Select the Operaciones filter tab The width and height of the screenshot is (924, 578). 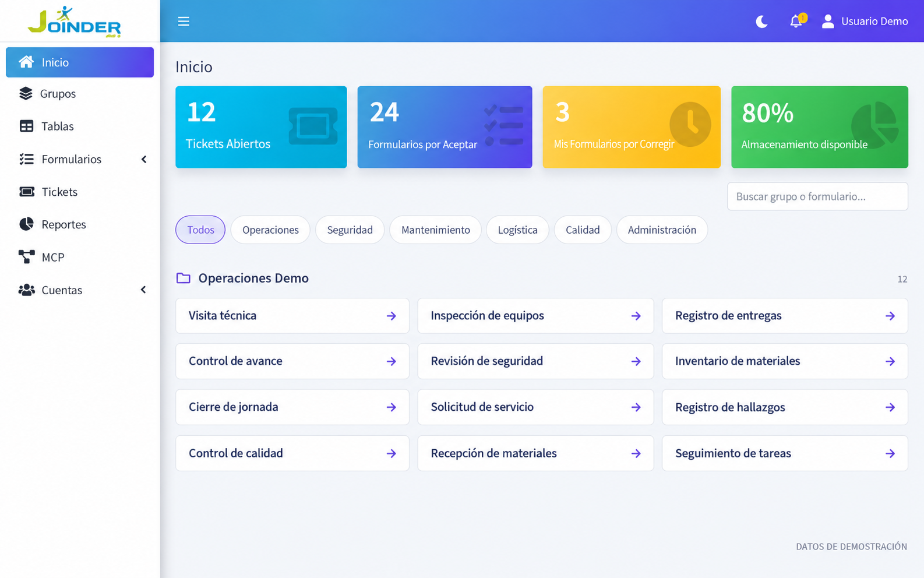click(270, 230)
